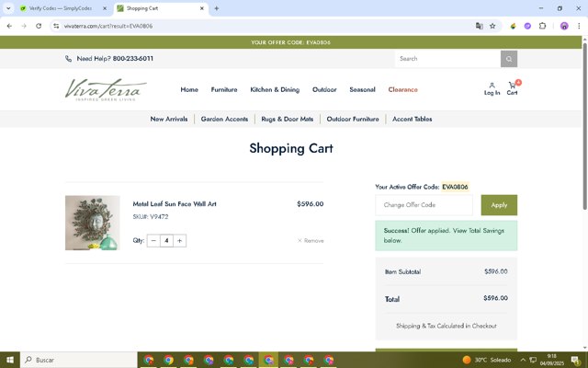Click the browser forward arrow
The width and height of the screenshot is (588, 368).
[24, 26]
